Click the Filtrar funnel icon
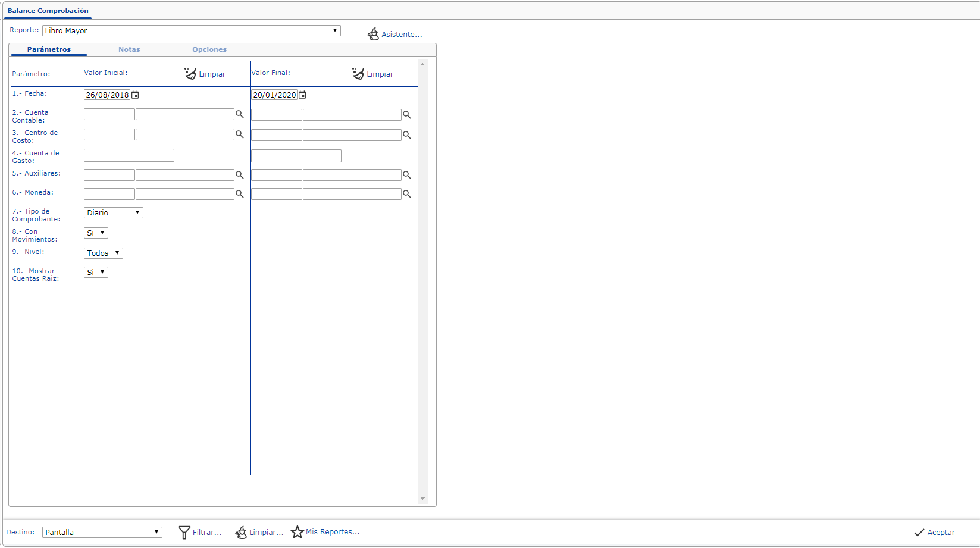 (184, 533)
